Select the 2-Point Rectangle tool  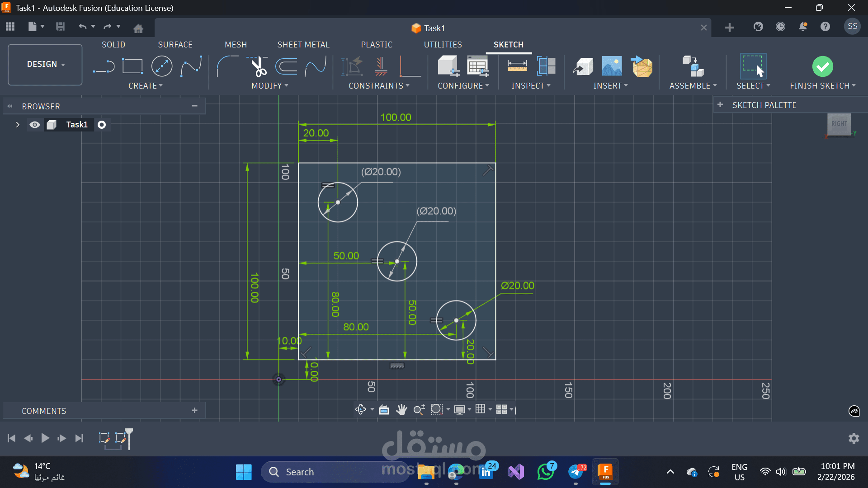[x=132, y=67]
